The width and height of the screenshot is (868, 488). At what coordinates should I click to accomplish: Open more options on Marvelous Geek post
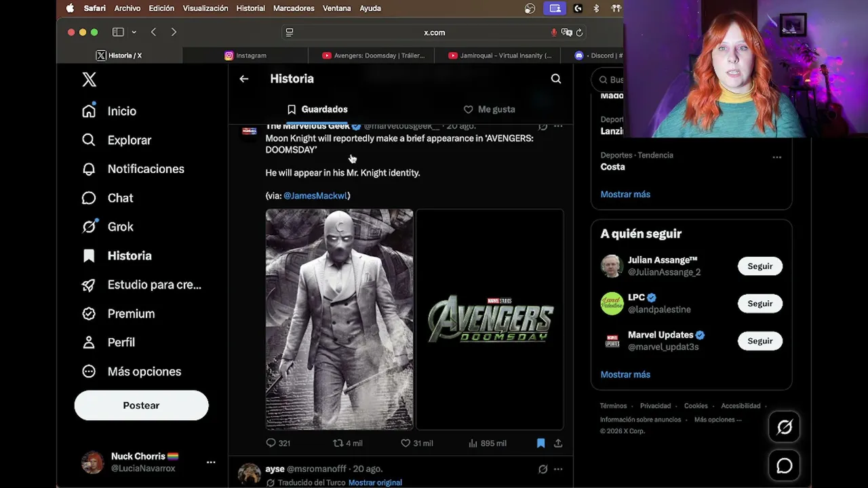click(558, 126)
